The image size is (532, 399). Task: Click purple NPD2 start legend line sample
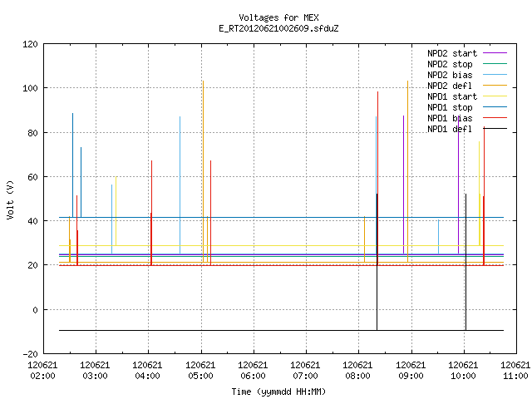[495, 53]
